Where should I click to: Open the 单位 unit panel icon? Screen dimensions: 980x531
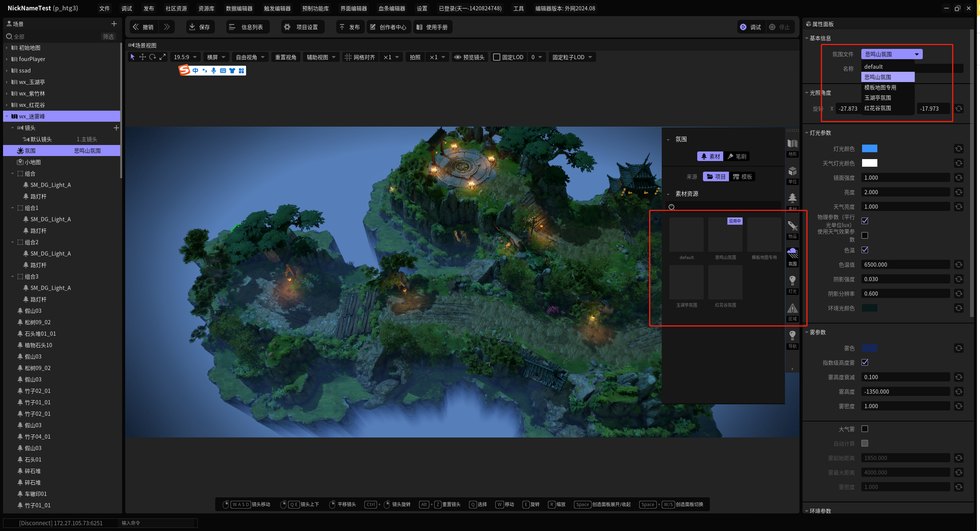coord(792,174)
